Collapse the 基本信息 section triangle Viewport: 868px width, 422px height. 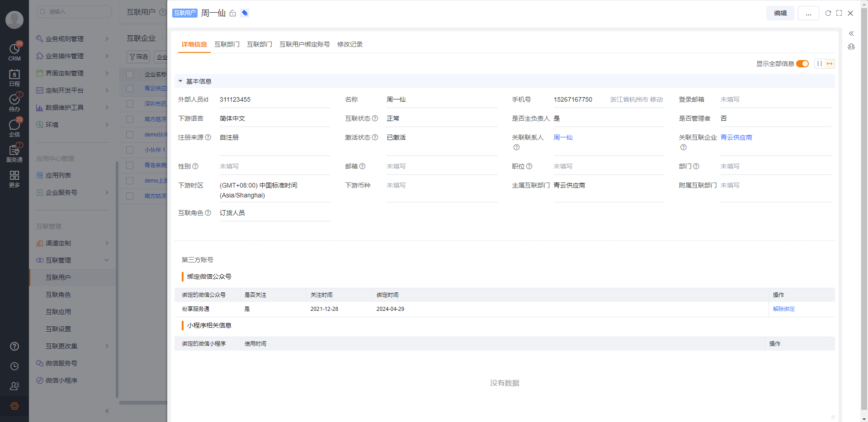180,81
